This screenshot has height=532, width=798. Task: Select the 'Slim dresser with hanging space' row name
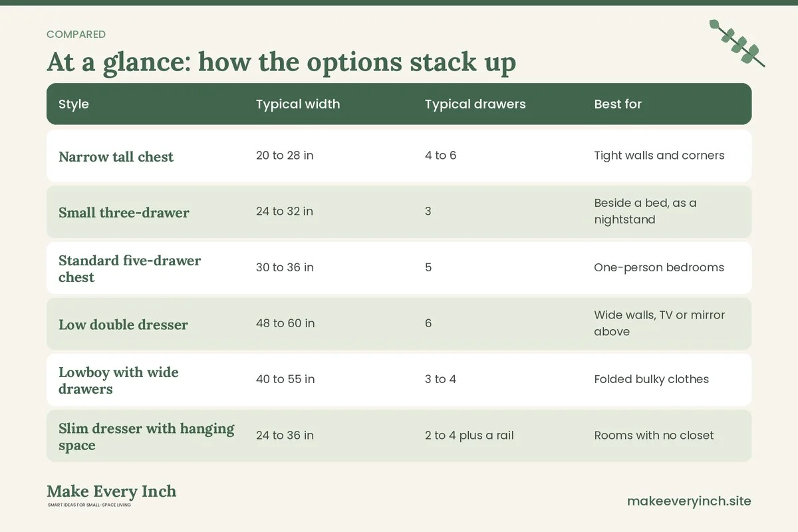click(x=146, y=436)
